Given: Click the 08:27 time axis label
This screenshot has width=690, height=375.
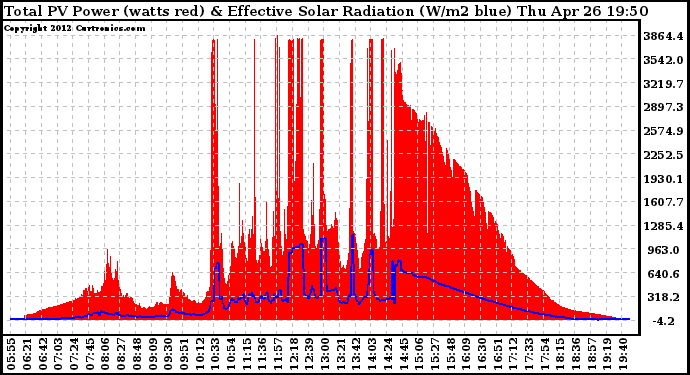Looking at the screenshot, I should pyautogui.click(x=121, y=354).
